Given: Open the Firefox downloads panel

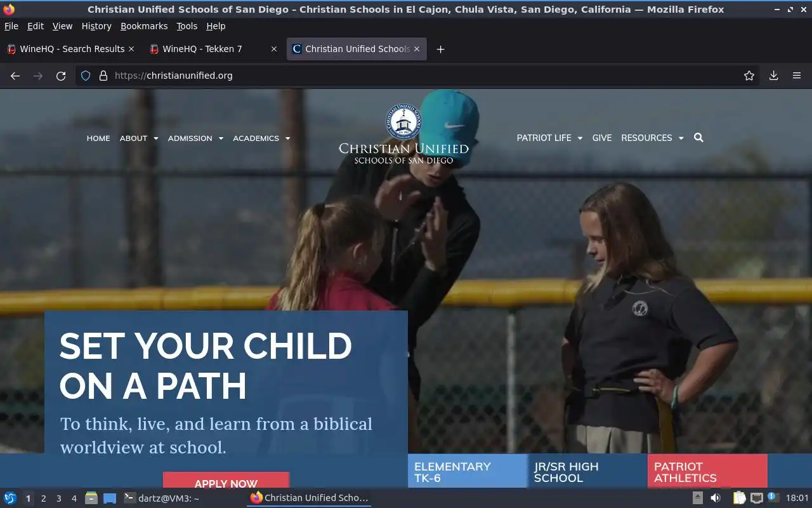Looking at the screenshot, I should [774, 76].
